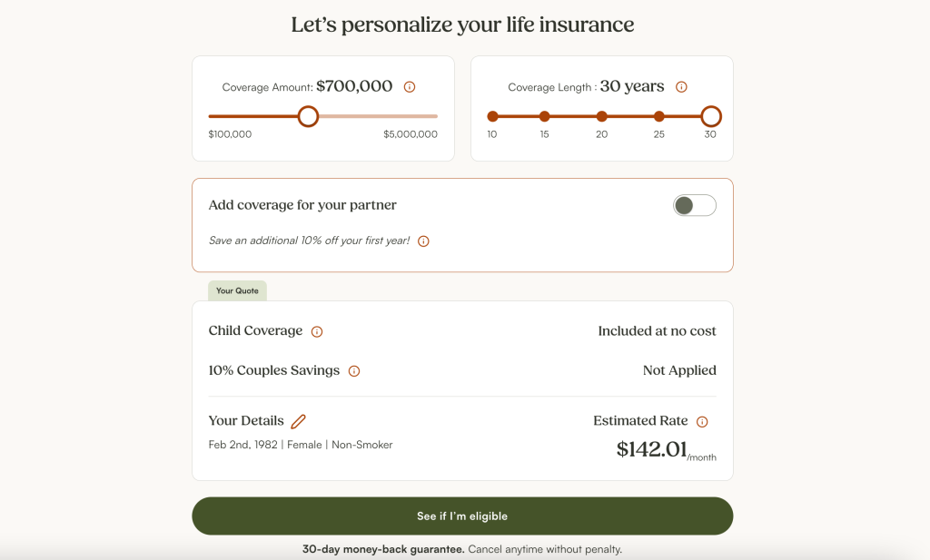
Task: Click the 10% Couples Savings info icon
Action: pyautogui.click(x=354, y=371)
